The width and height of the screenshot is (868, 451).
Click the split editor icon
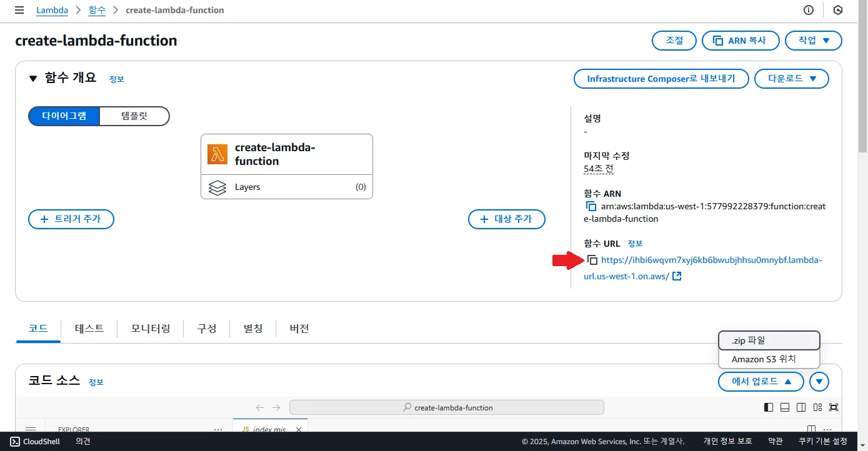811,429
